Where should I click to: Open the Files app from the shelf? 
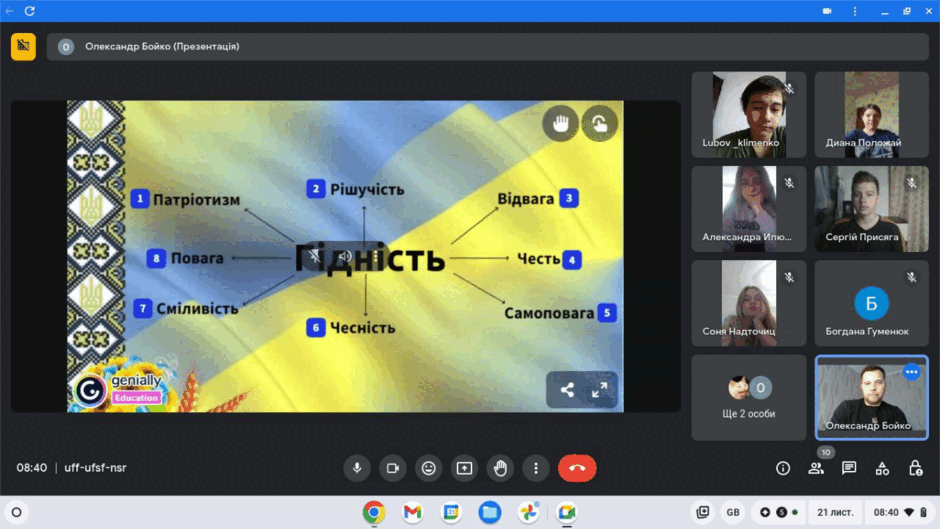pyautogui.click(x=490, y=512)
